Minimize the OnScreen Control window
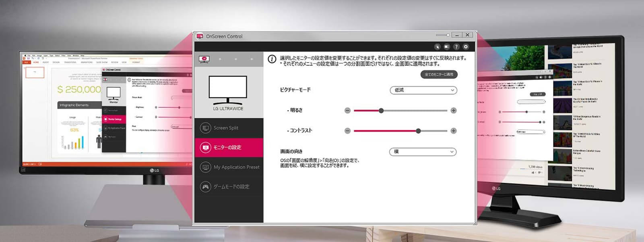 [x=457, y=35]
